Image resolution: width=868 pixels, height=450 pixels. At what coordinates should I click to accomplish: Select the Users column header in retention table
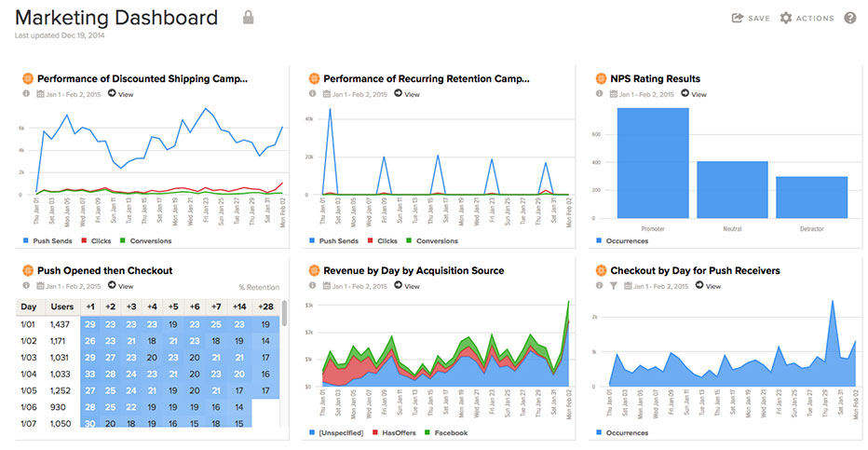(x=60, y=307)
